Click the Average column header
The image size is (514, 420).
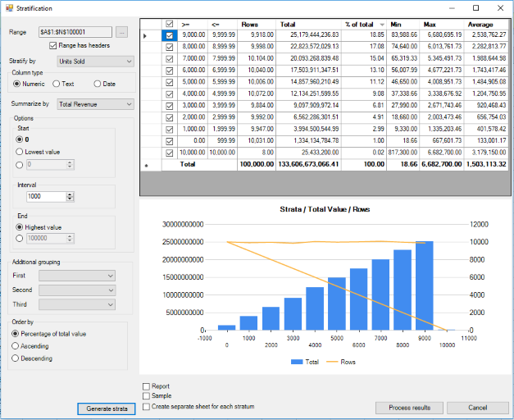pos(486,25)
